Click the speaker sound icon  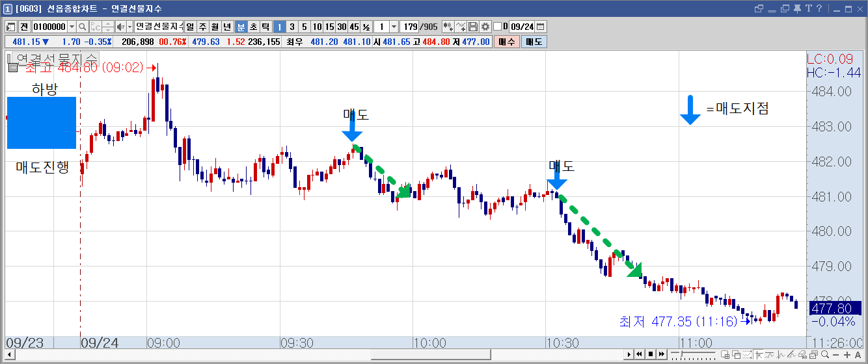[120, 27]
